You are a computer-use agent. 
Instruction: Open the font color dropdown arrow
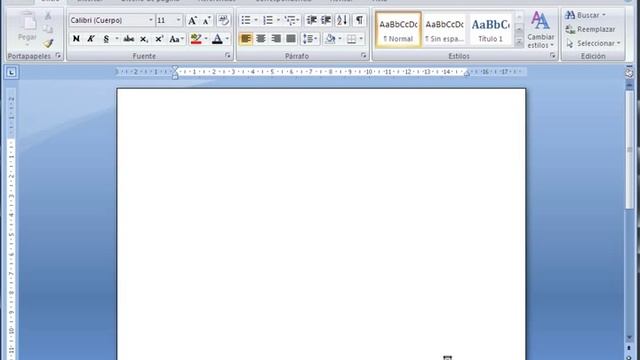pos(227,39)
